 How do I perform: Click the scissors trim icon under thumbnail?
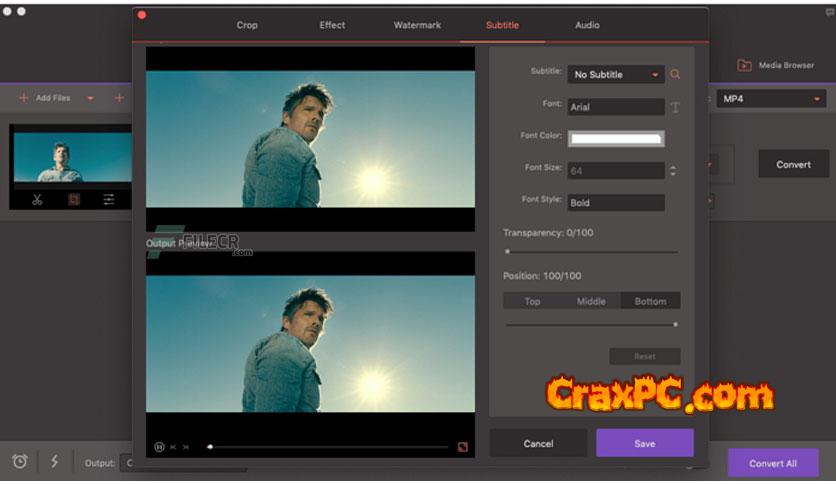[37, 199]
